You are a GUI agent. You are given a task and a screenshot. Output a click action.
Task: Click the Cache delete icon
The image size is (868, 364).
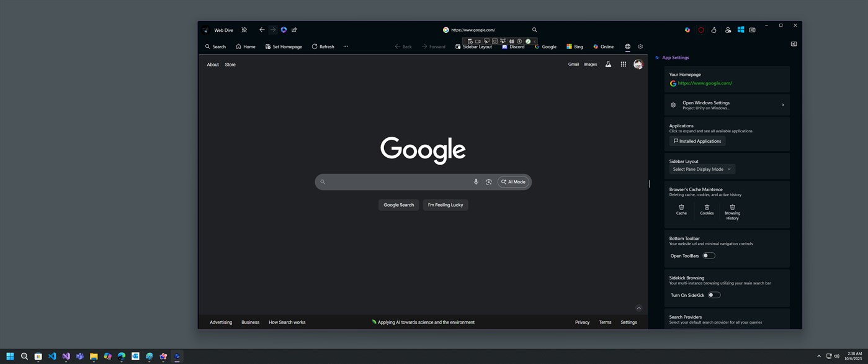[681, 206]
